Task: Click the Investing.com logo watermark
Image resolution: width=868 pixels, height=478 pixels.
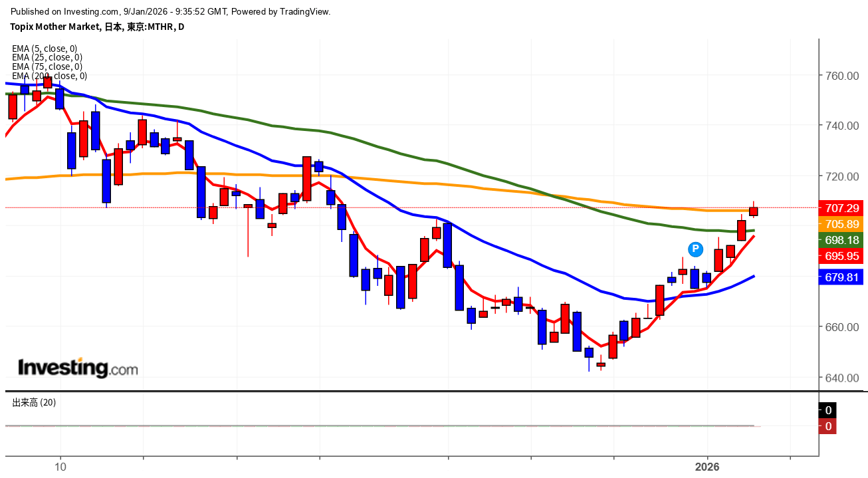Action: tap(78, 367)
